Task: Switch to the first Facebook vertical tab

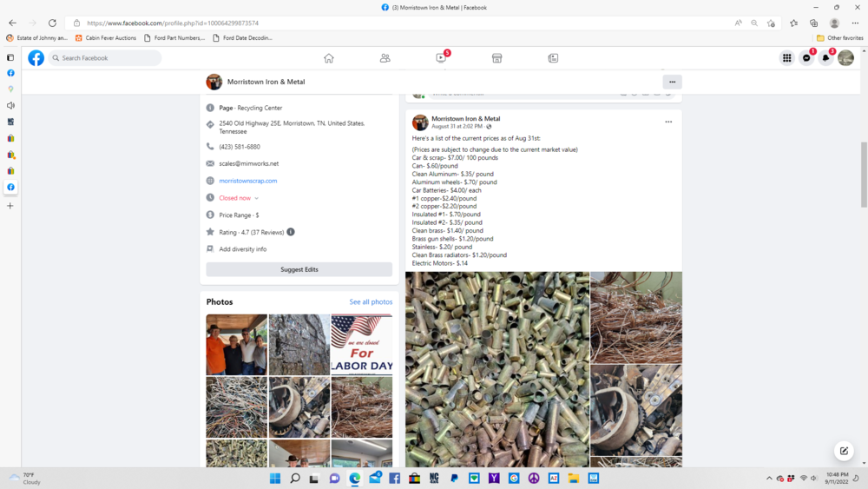Action: [10, 73]
